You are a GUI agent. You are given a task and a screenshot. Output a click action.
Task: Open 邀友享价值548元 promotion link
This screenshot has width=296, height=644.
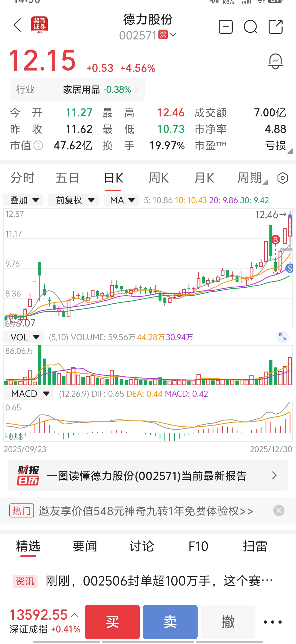pyautogui.click(x=146, y=511)
